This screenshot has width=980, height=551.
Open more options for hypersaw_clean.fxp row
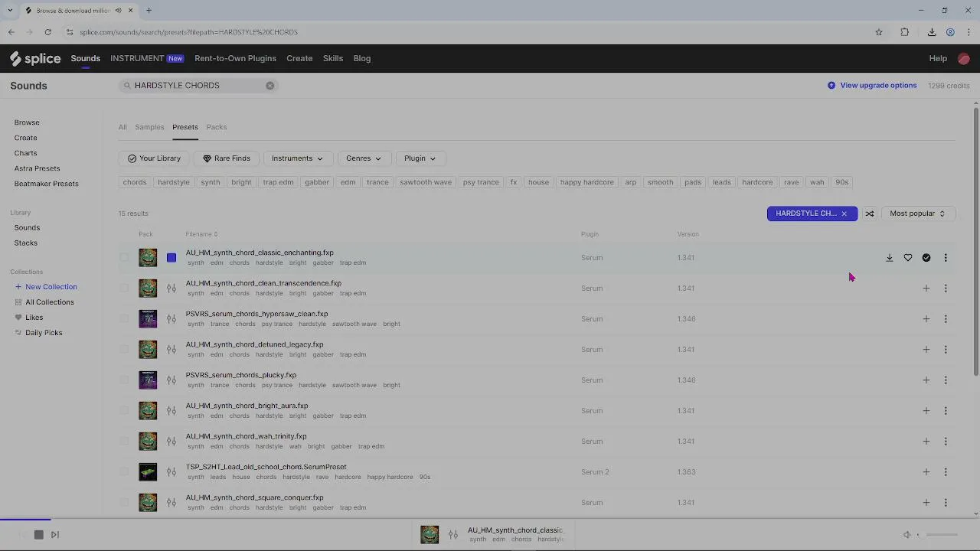point(946,319)
